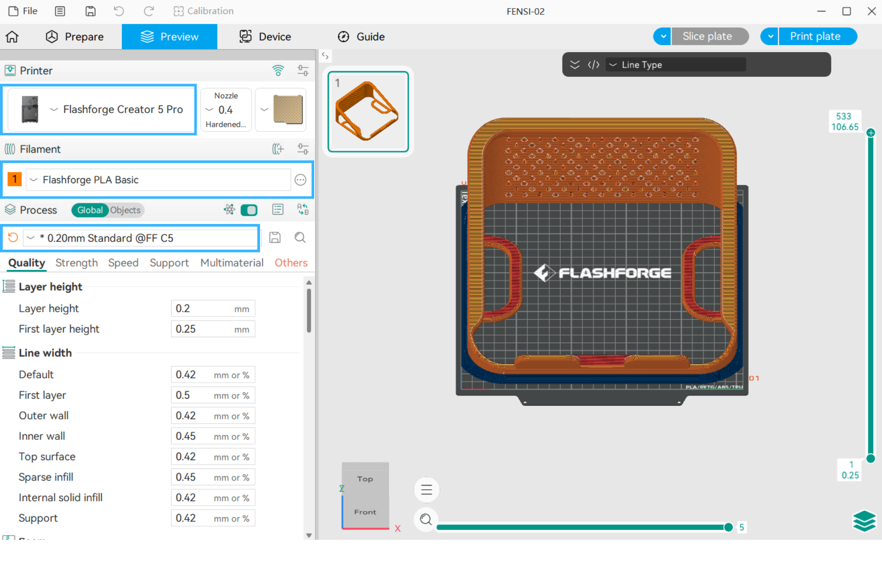The image size is (882, 588).
Task: Click the process settings list icon
Action: tap(278, 210)
